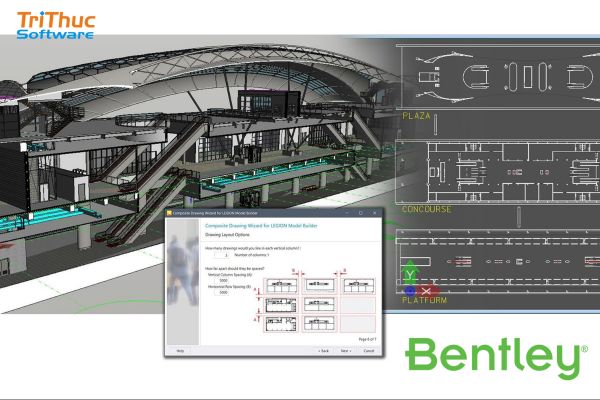
Task: Click the top-left layout preview thumbnail
Action: coord(282,286)
